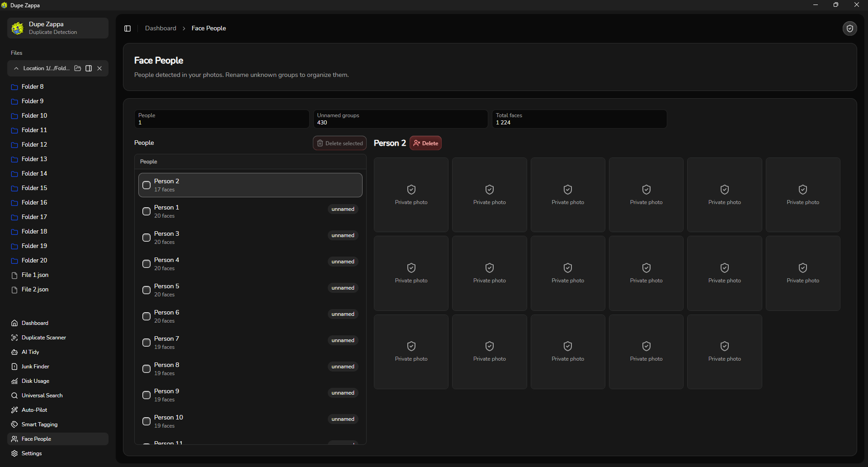The width and height of the screenshot is (868, 467).
Task: Collapse the Location 1 folder tree
Action: (16, 68)
